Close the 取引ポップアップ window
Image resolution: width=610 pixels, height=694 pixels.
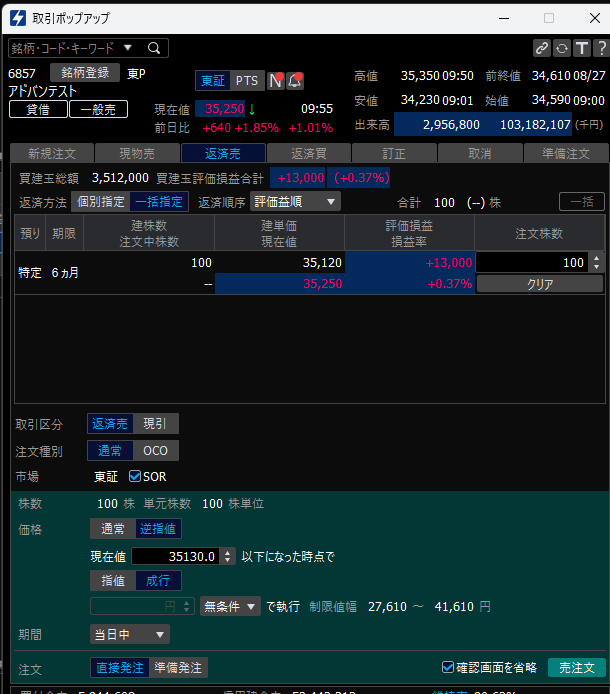pyautogui.click(x=595, y=18)
